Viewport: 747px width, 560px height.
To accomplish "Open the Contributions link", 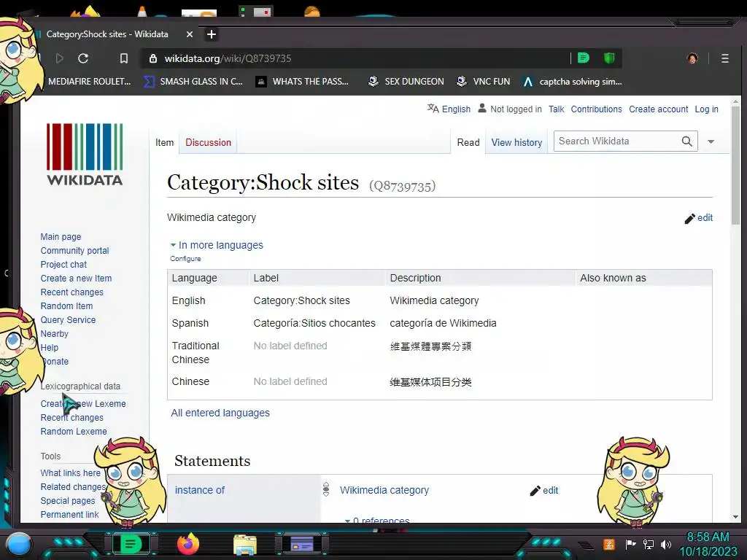I will (x=597, y=109).
